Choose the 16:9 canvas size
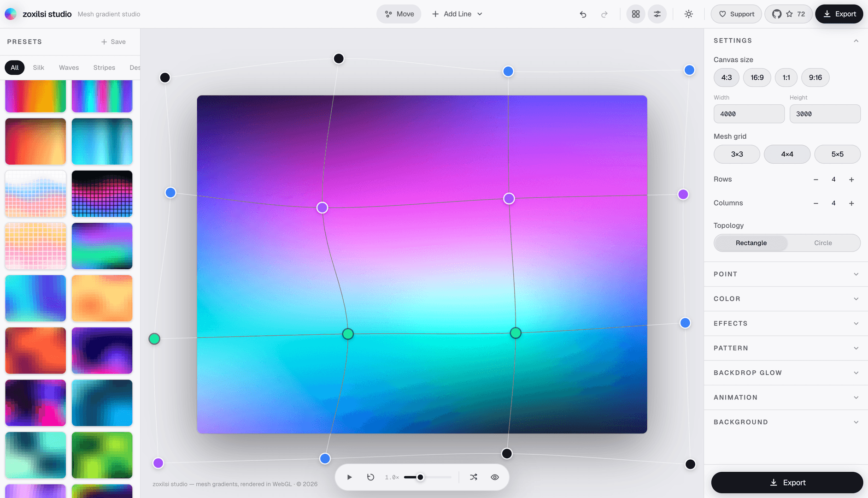 [x=757, y=77]
